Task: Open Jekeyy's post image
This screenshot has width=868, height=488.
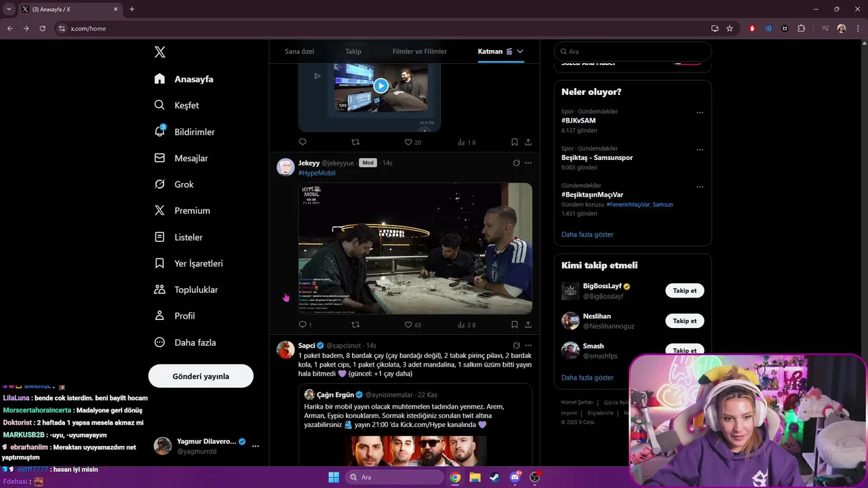Action: coord(415,248)
